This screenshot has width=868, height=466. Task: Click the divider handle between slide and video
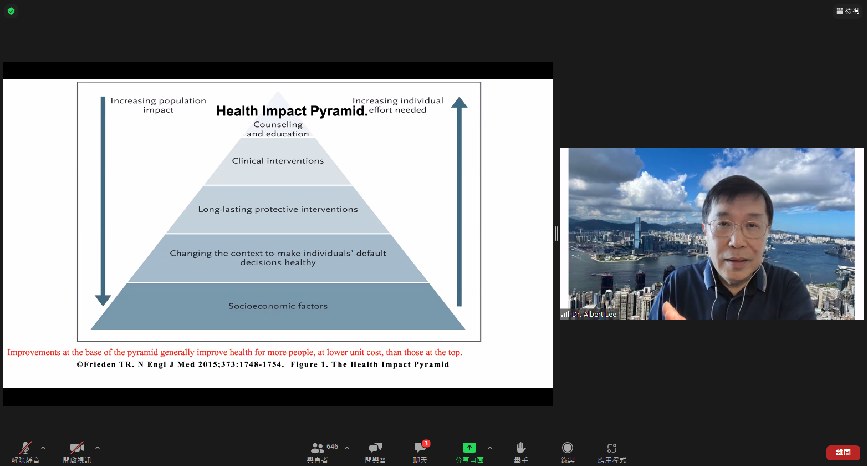coord(556,234)
